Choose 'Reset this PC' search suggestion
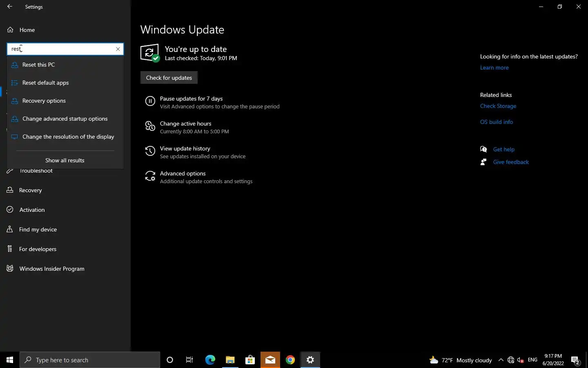Screen dimensions: 588x368 [x=65, y=65]
